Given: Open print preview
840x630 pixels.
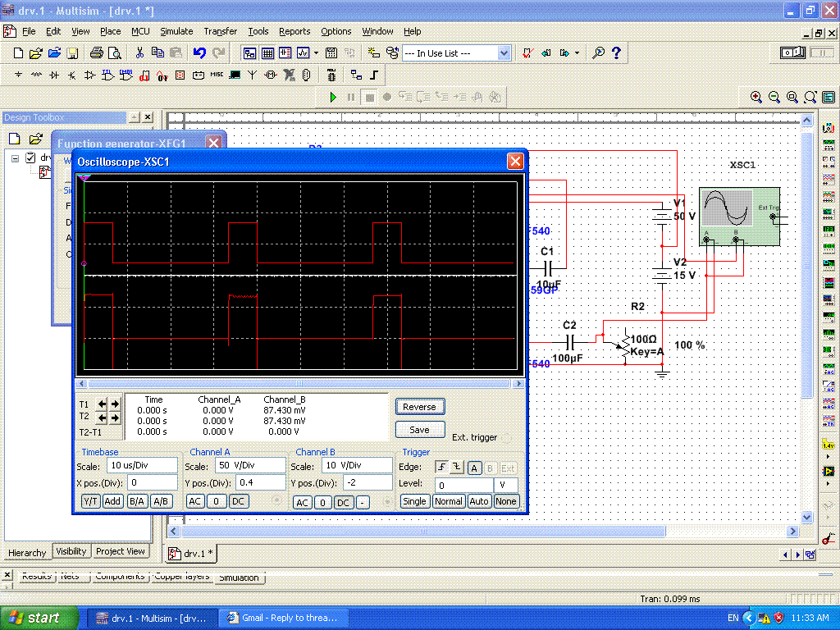Looking at the screenshot, I should pyautogui.click(x=114, y=53).
